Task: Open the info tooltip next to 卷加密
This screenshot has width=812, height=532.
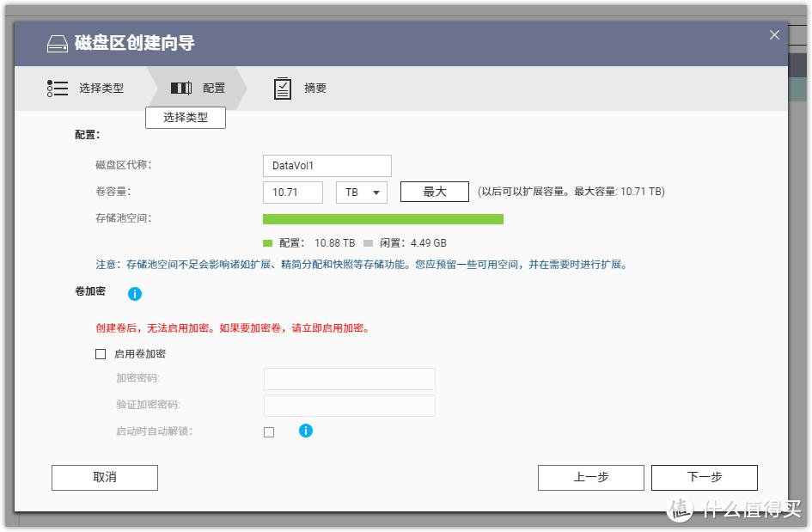Action: coord(134,294)
